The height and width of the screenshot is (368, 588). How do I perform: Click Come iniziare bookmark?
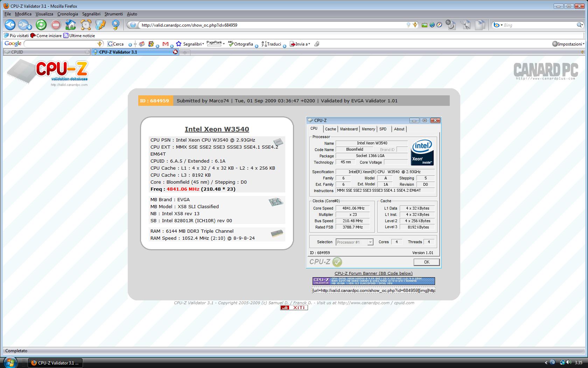pos(46,35)
